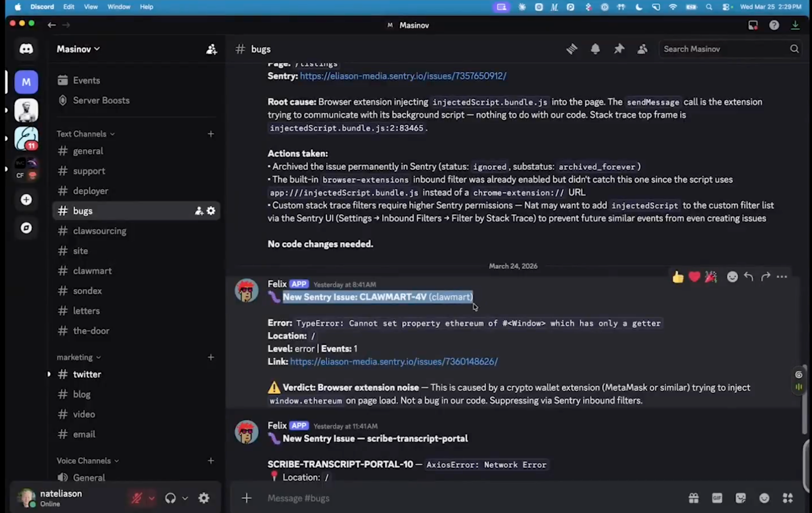The height and width of the screenshot is (513, 812).
Task: Collapse the Text Channels category
Action: tap(85, 134)
